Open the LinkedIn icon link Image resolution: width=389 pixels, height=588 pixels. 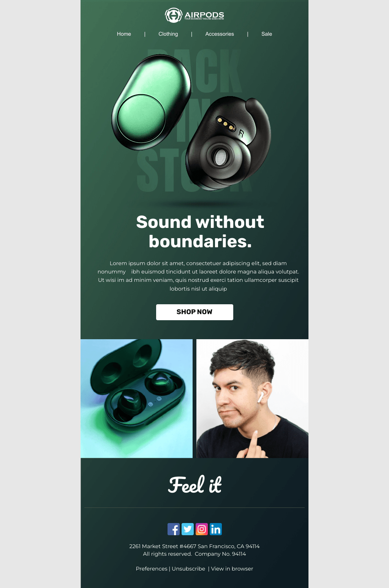pos(216,529)
